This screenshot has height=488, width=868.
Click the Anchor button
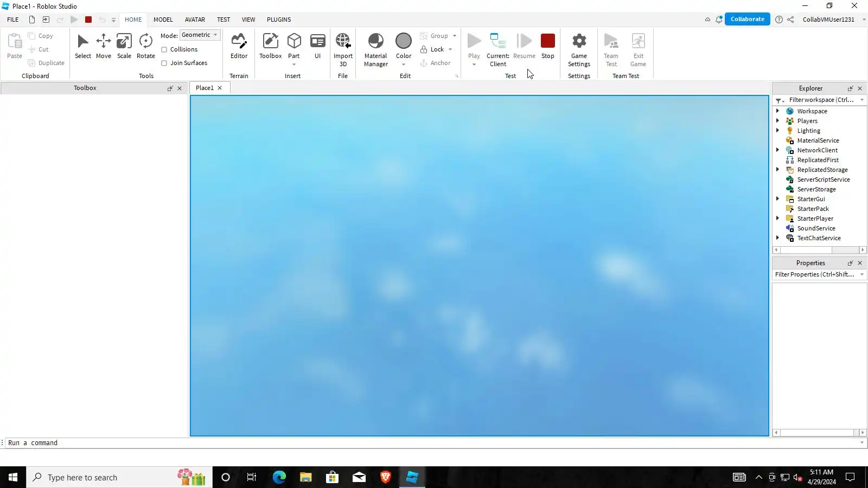click(x=435, y=63)
